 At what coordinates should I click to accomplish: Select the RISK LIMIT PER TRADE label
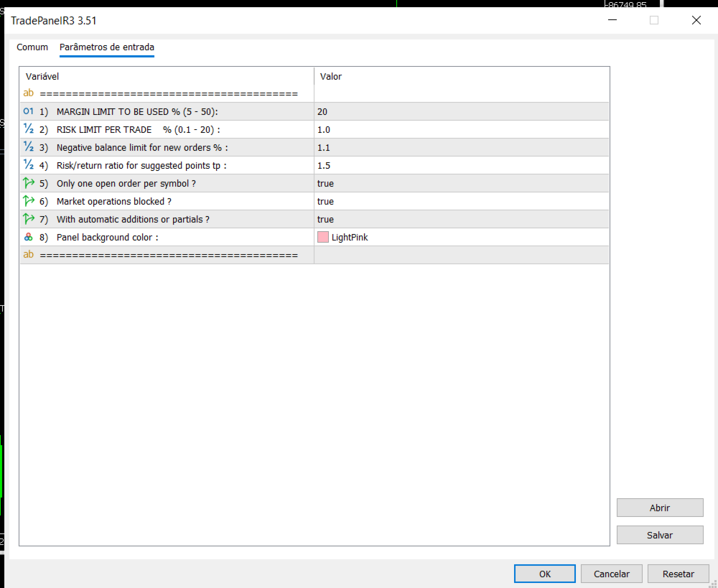click(x=139, y=130)
